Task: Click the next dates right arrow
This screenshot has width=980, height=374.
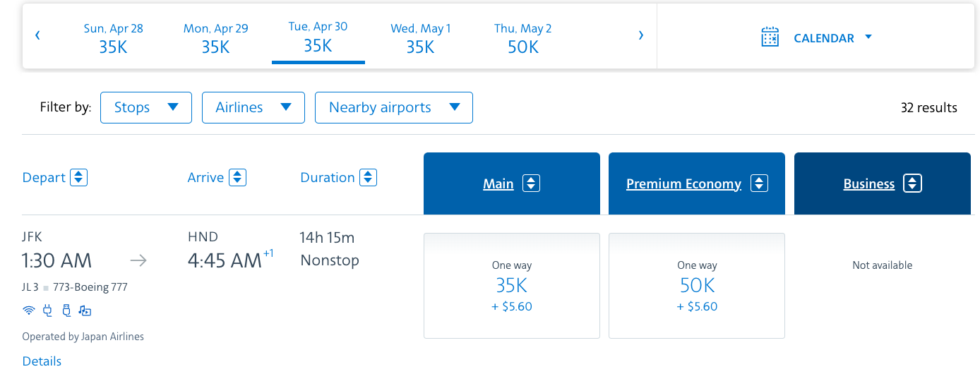Action: (640, 35)
